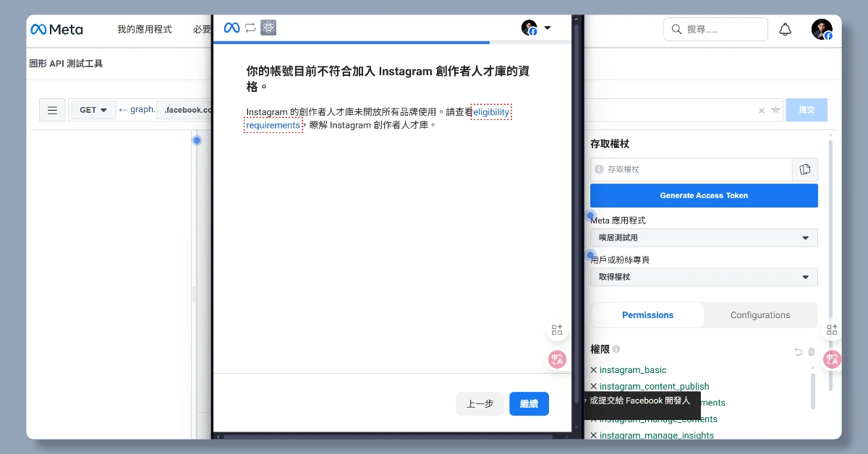Click the 提交 submit button
The width and height of the screenshot is (868, 454).
click(807, 110)
